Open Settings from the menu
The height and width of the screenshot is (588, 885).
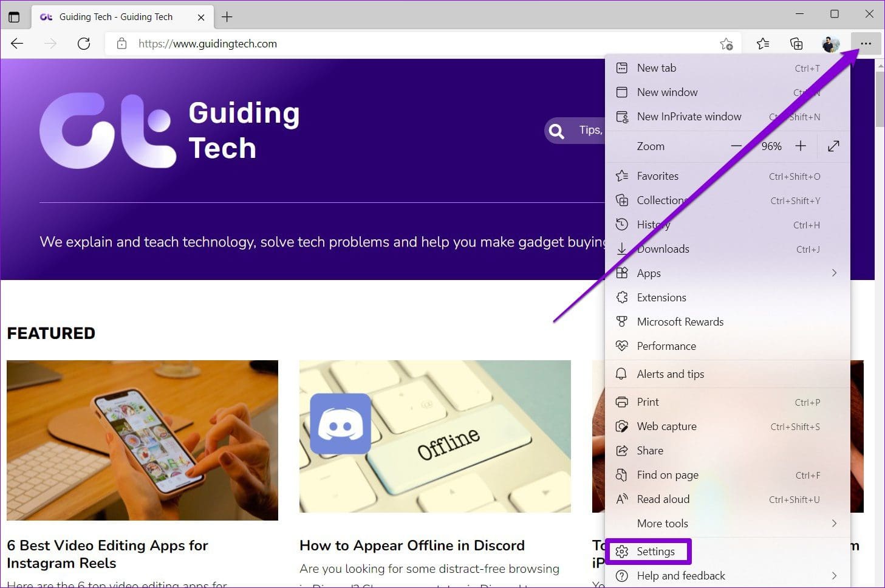655,552
